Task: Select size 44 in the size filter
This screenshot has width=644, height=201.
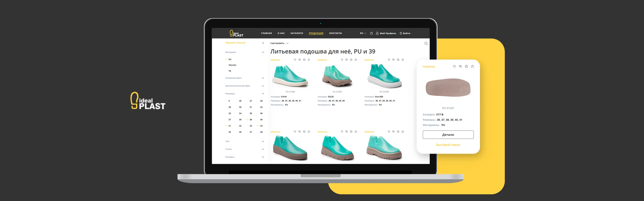Action: tap(261, 126)
